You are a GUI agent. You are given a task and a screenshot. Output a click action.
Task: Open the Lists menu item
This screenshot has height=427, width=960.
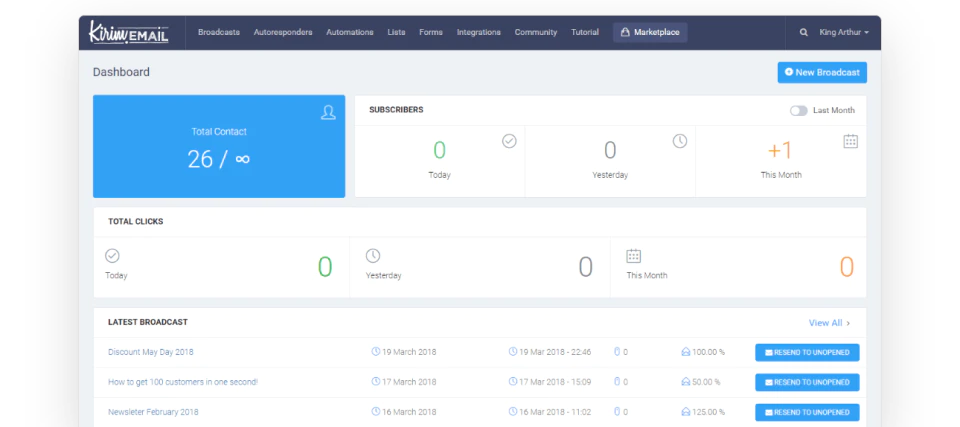[x=396, y=32]
